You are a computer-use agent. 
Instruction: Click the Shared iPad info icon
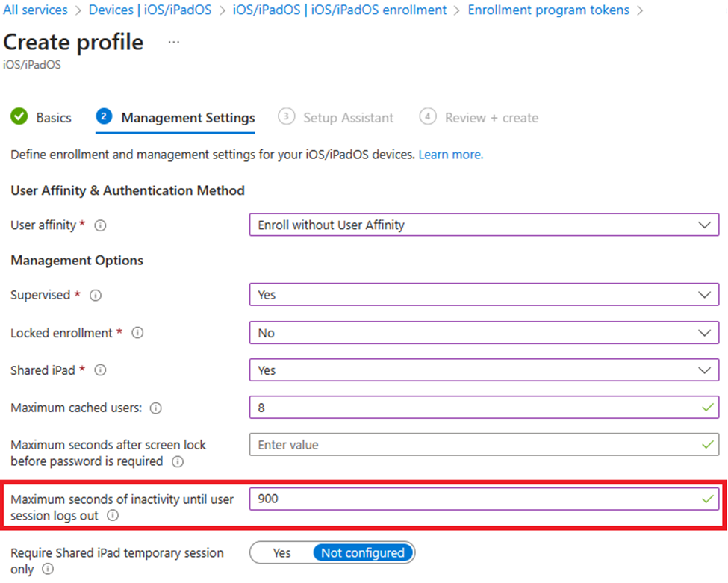pyautogui.click(x=100, y=370)
